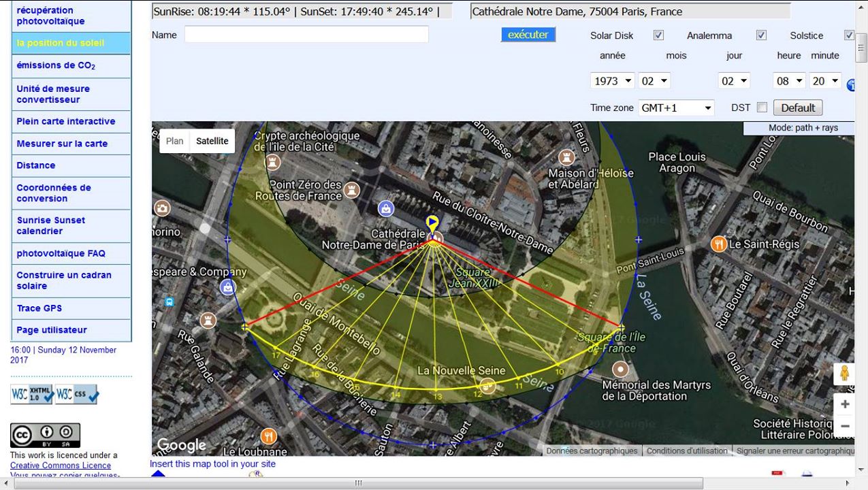868x490 pixels.
Task: Toggle the Solar Disk checkbox
Action: coord(658,35)
